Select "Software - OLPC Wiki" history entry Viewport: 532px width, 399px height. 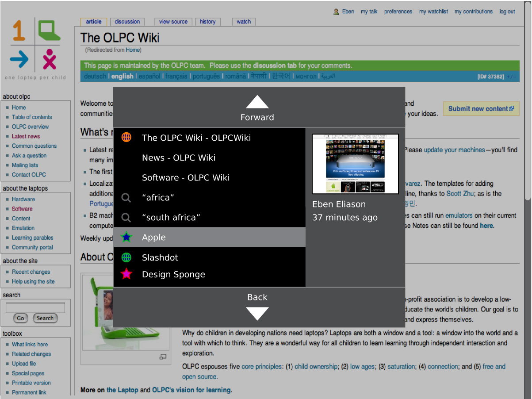(x=185, y=178)
